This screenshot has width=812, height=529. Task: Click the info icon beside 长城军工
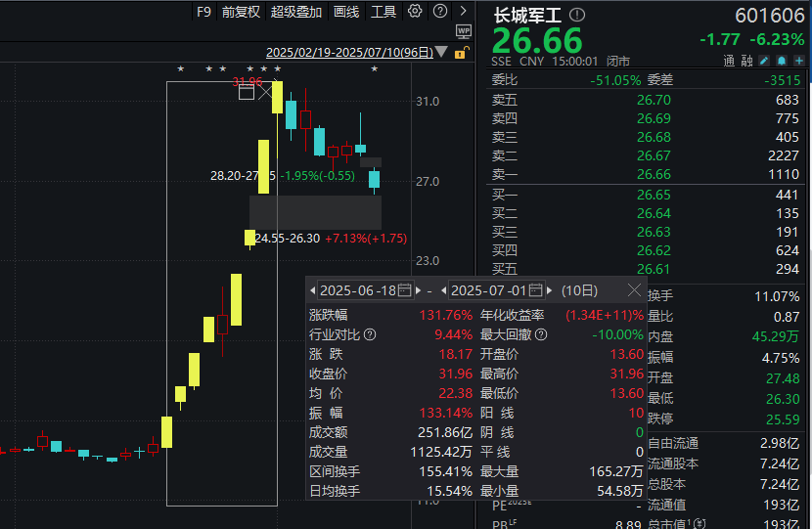577,15
